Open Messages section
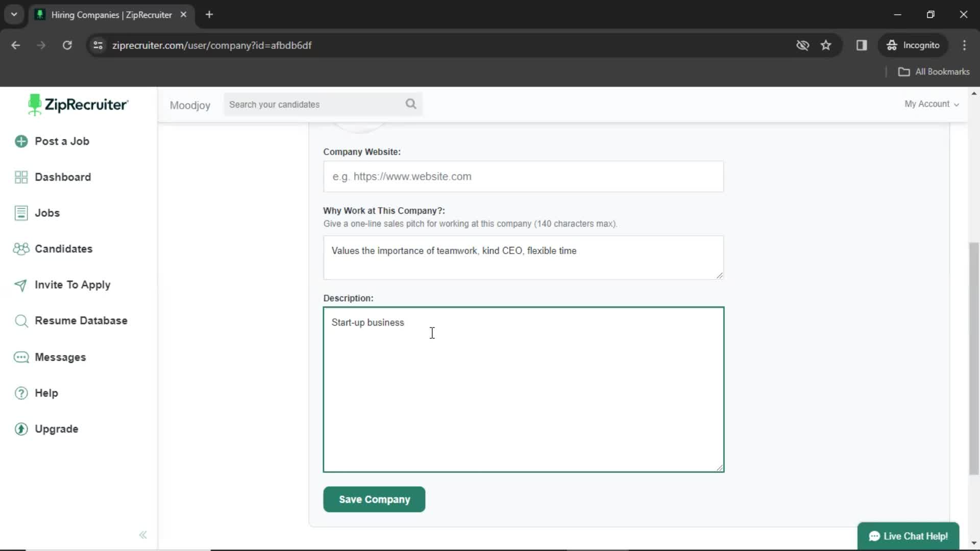The width and height of the screenshot is (980, 551). click(60, 357)
